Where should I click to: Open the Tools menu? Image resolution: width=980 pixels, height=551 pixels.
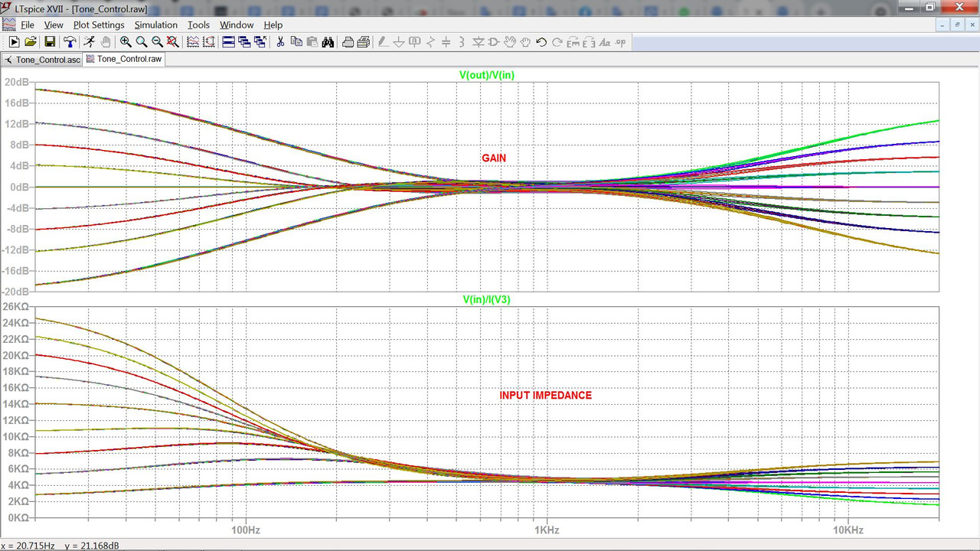point(198,25)
